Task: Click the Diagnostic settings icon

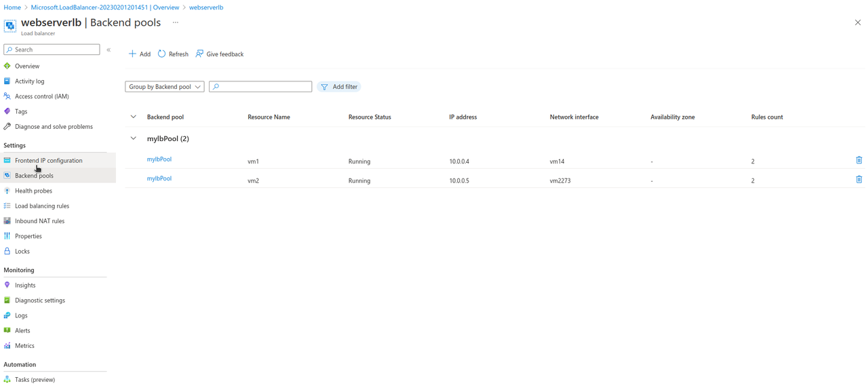Action: (x=7, y=300)
